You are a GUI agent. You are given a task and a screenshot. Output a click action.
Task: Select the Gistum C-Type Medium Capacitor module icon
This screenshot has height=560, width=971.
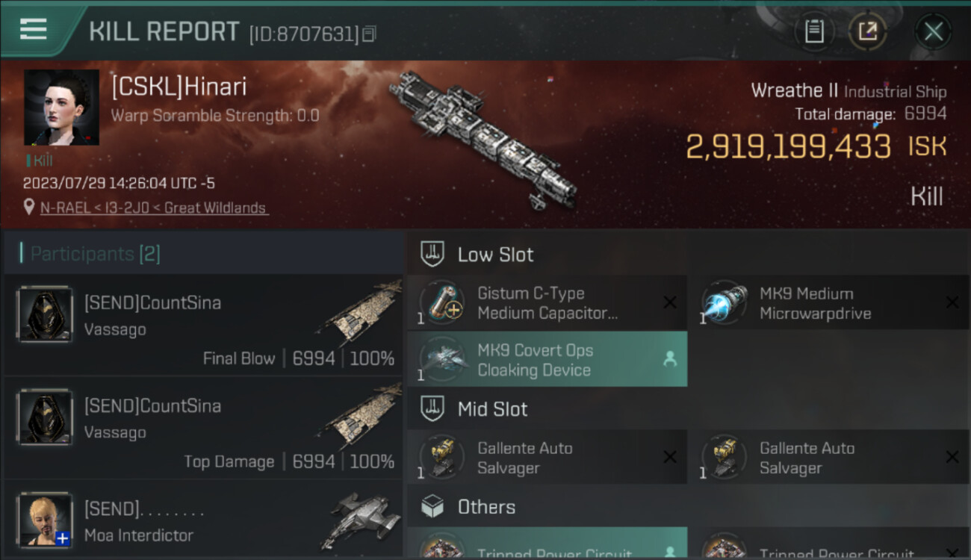(443, 303)
